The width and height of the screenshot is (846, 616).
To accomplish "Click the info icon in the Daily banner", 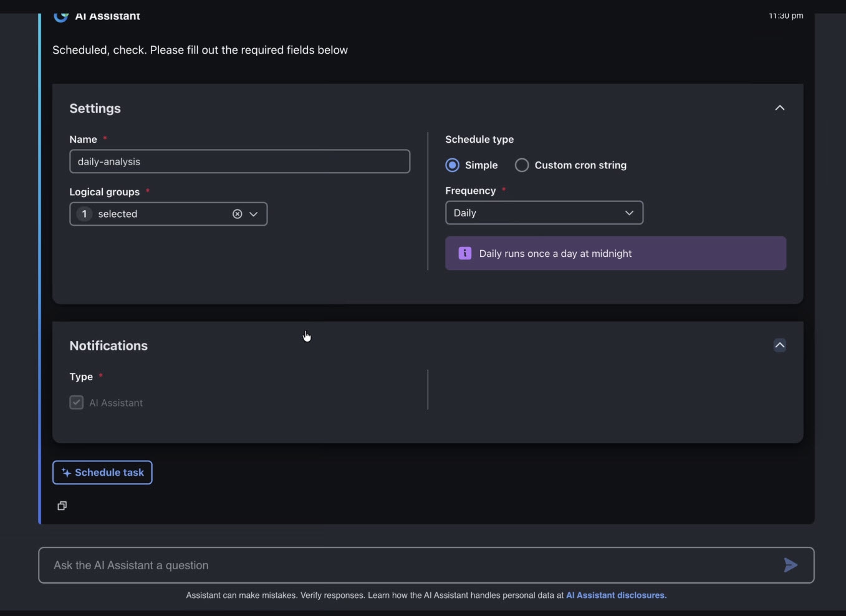I will [x=464, y=253].
